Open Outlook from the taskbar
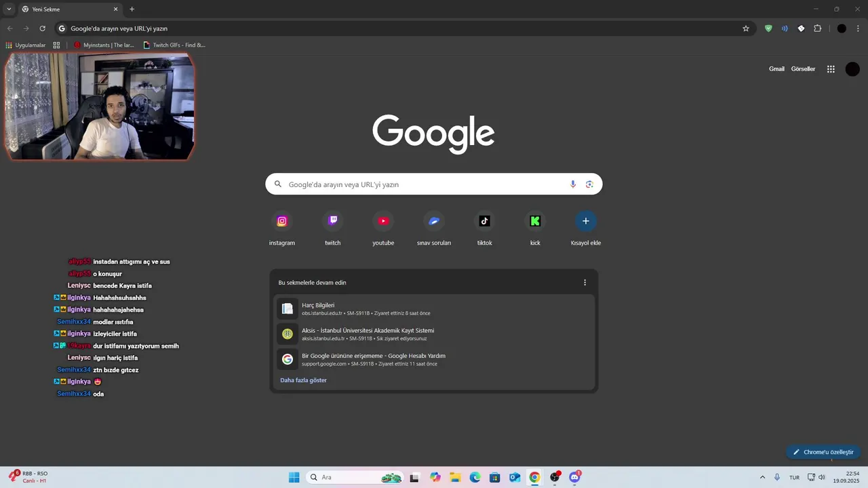 pos(515,477)
